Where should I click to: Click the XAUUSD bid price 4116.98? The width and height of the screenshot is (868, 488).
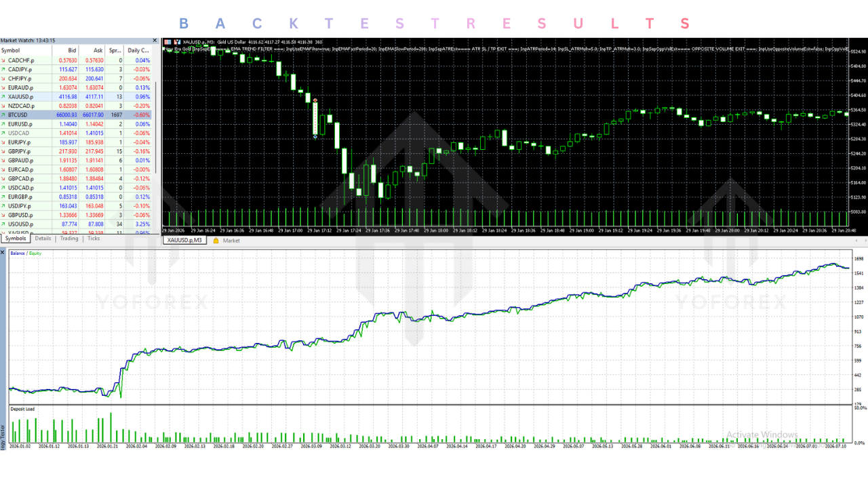coord(68,97)
